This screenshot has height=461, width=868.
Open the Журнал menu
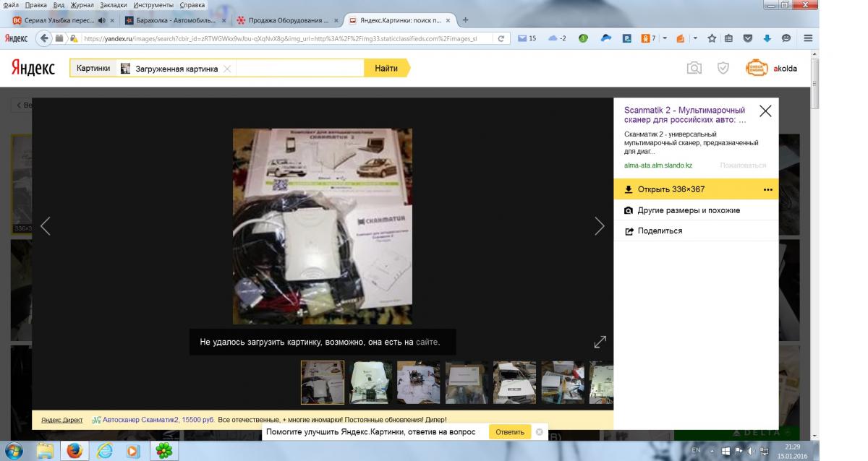click(82, 5)
